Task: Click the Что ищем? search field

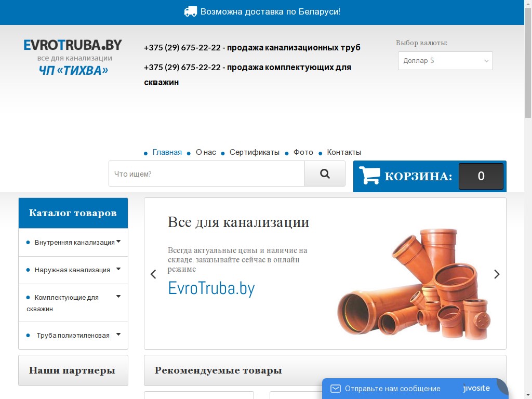Action: [207, 174]
